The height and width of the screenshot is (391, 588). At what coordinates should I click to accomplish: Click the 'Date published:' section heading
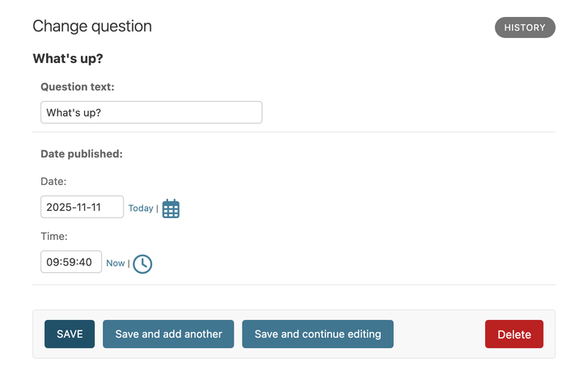click(x=82, y=153)
